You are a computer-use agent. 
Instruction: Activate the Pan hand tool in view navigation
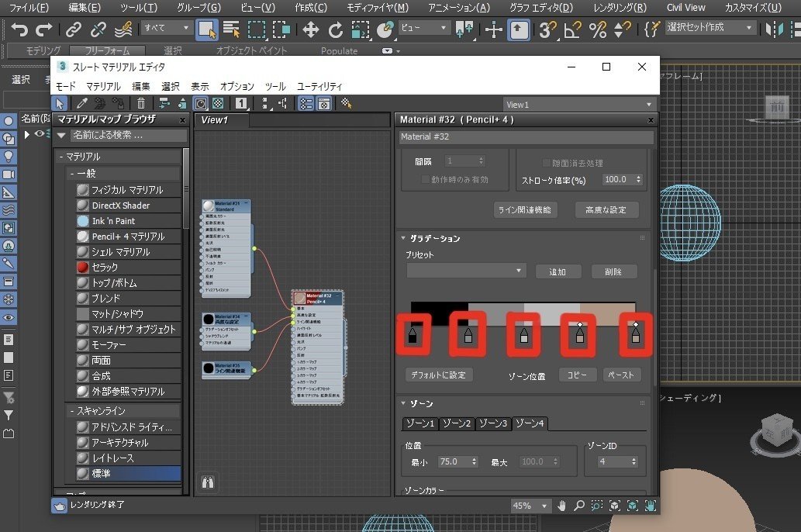(x=562, y=506)
